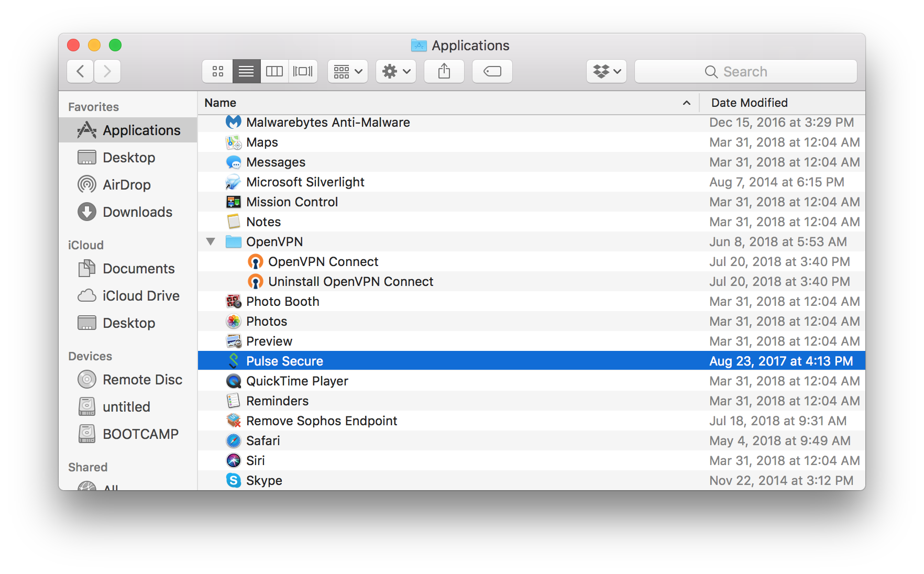
Task: Click the date "Aug 23, 2017 at 4:13 PM"
Action: point(782,361)
